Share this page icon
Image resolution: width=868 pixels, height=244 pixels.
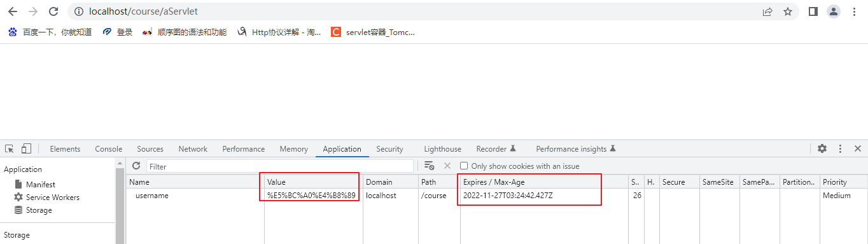click(767, 11)
